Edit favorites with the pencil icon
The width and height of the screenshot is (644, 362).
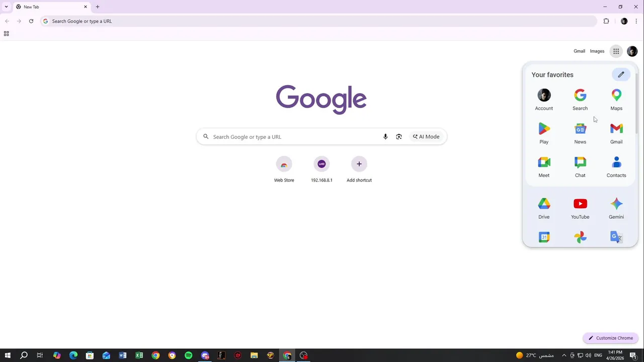tap(621, 74)
